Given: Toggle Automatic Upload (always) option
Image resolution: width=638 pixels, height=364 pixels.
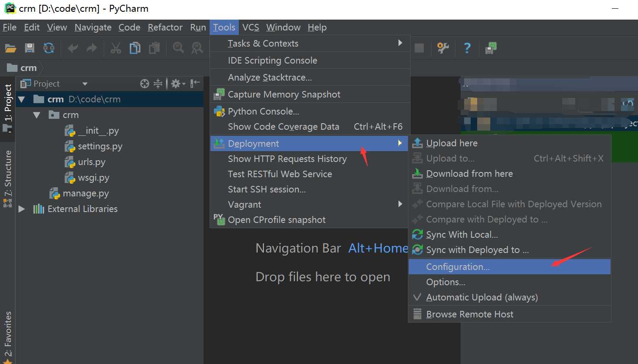Looking at the screenshot, I should (509, 297).
